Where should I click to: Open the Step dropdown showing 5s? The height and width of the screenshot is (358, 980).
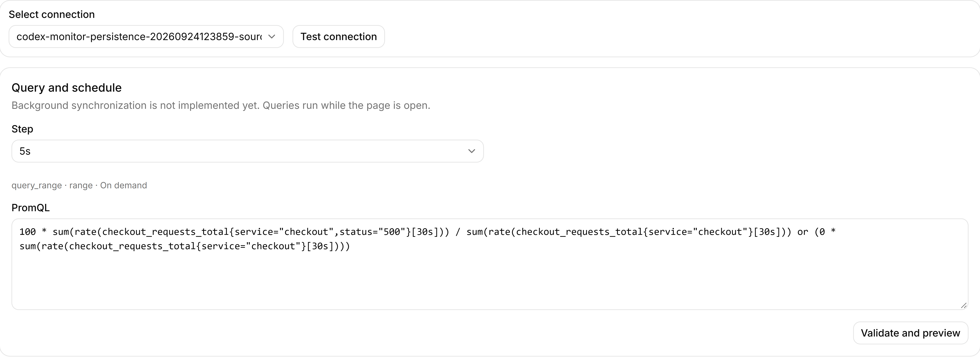[x=247, y=151]
